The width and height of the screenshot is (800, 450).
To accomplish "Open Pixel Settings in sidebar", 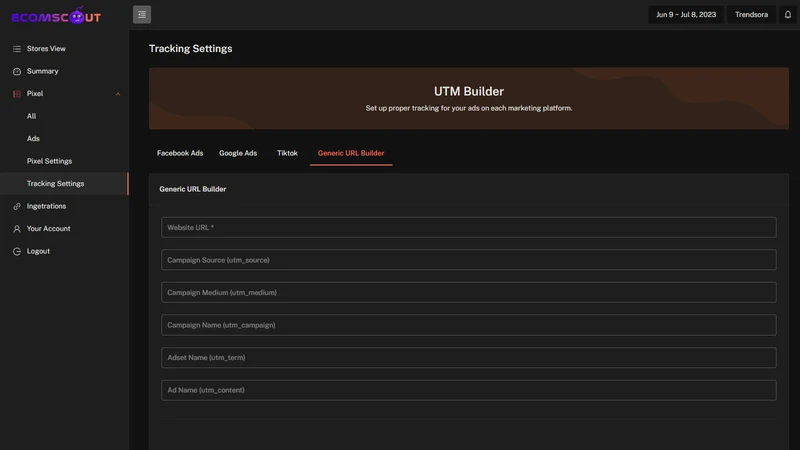I will click(x=49, y=161).
